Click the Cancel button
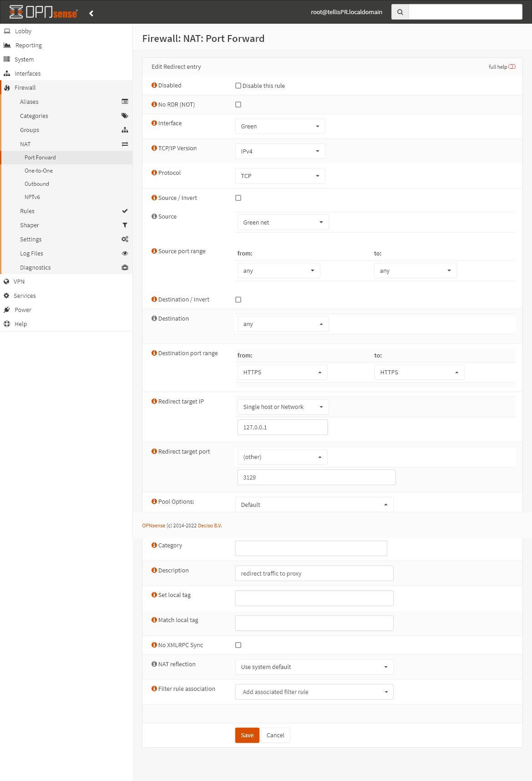 (275, 735)
